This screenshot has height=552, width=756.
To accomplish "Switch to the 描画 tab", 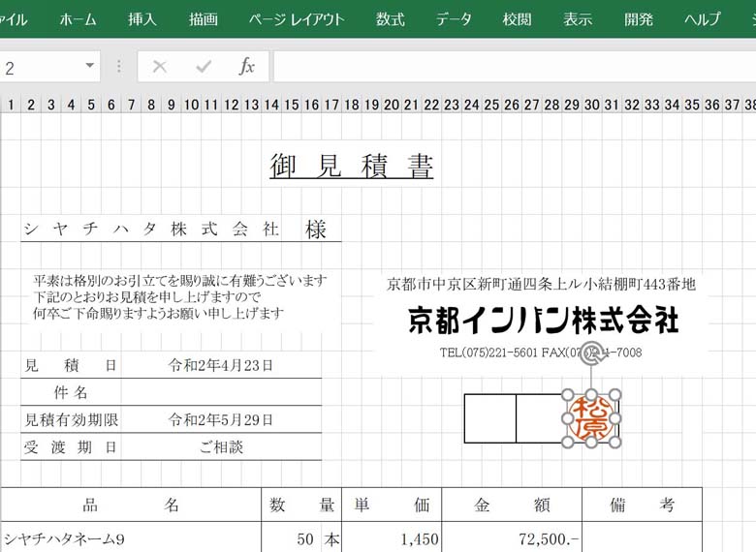I will tap(203, 19).
